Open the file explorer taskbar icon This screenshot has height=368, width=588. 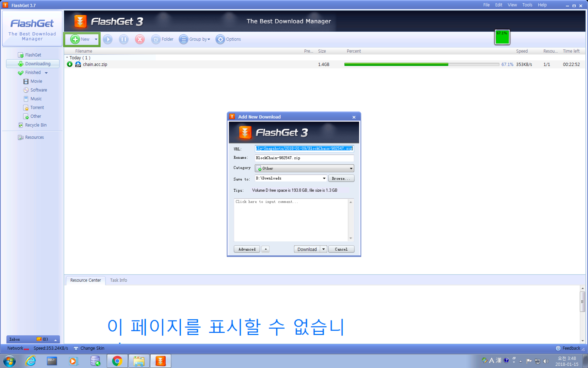(x=139, y=361)
